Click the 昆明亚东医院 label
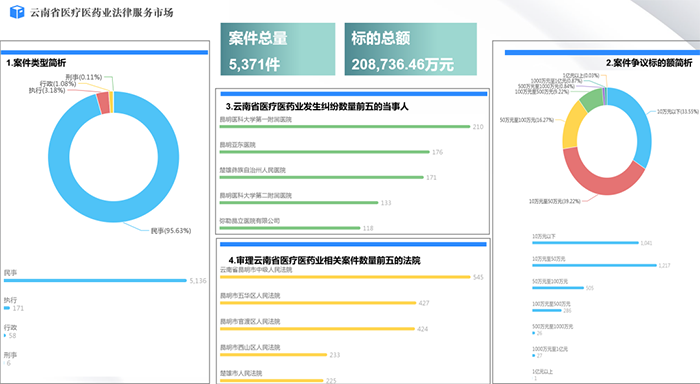700x384 pixels. click(x=238, y=145)
